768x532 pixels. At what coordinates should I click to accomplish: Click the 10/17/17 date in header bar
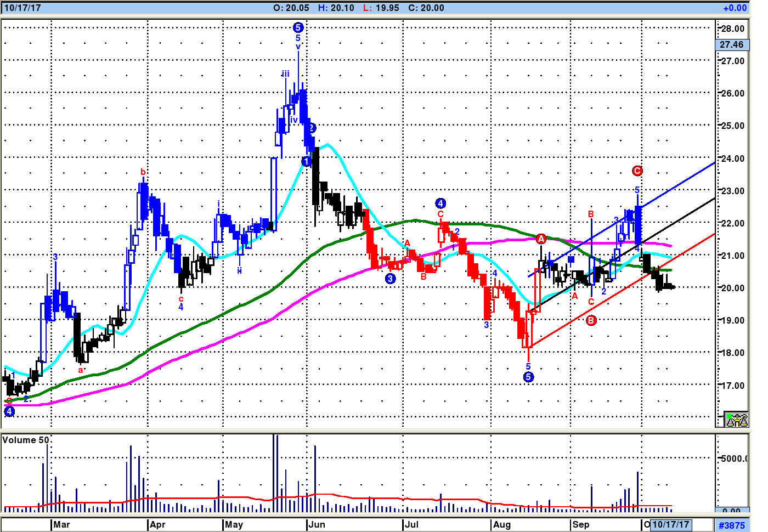point(22,8)
